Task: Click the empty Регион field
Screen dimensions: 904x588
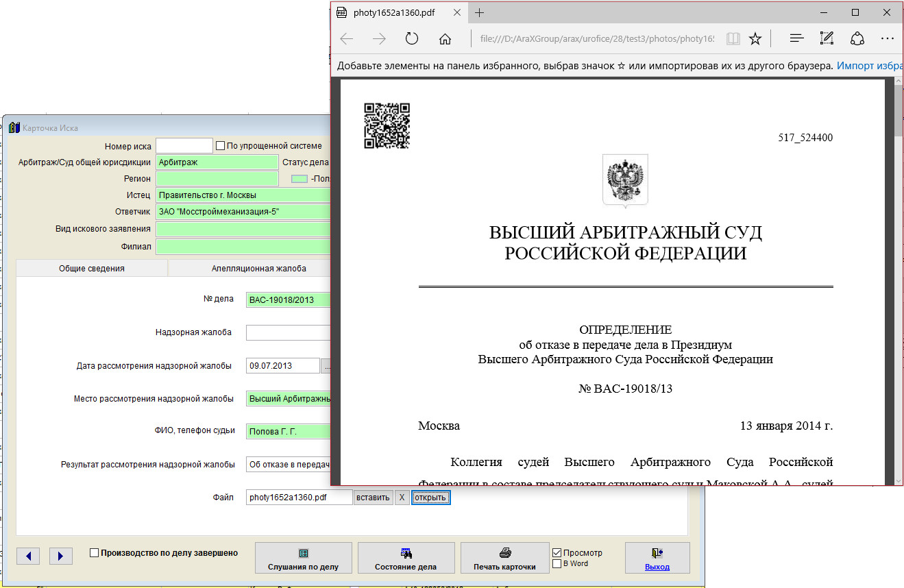Action: 217,179
